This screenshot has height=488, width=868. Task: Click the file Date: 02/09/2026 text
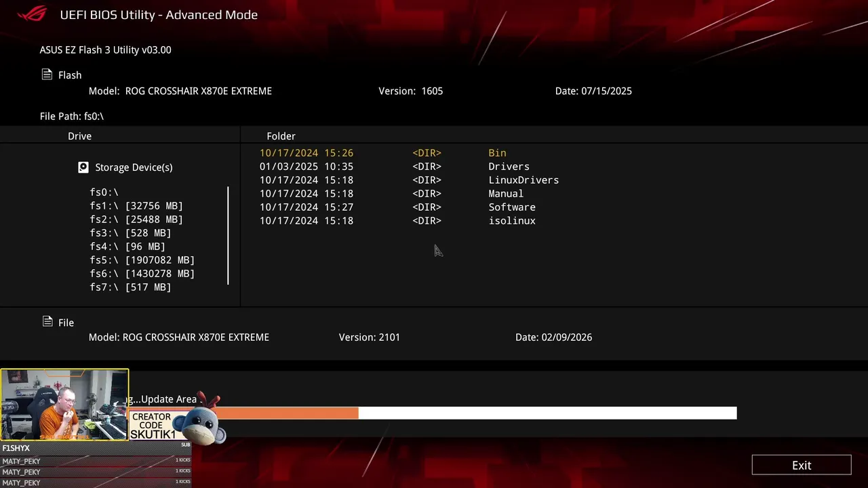tap(553, 337)
